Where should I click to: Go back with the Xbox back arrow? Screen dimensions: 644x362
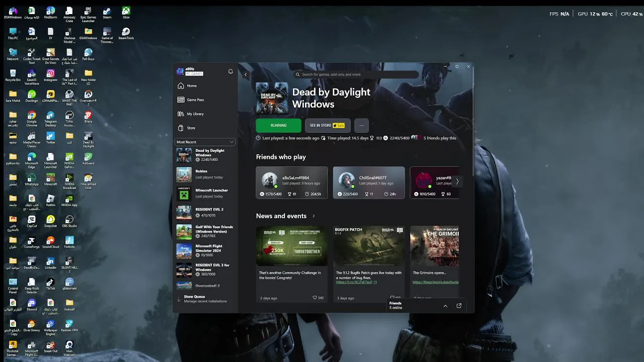coord(246,74)
